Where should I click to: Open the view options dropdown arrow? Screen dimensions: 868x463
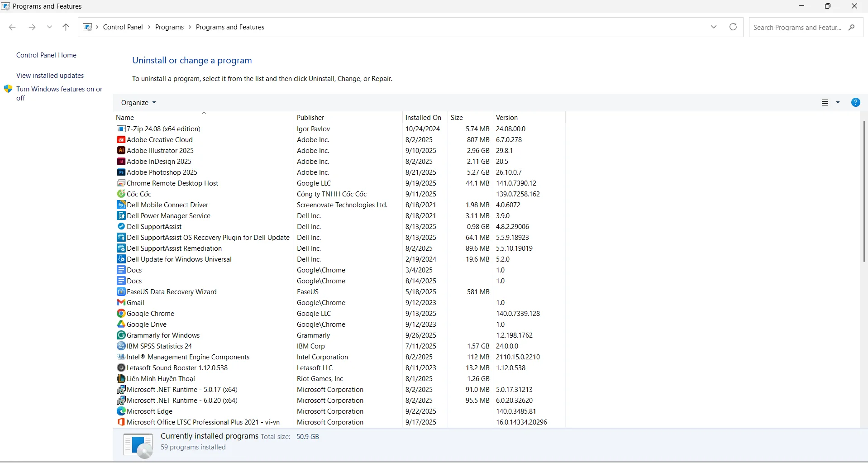pyautogui.click(x=838, y=102)
